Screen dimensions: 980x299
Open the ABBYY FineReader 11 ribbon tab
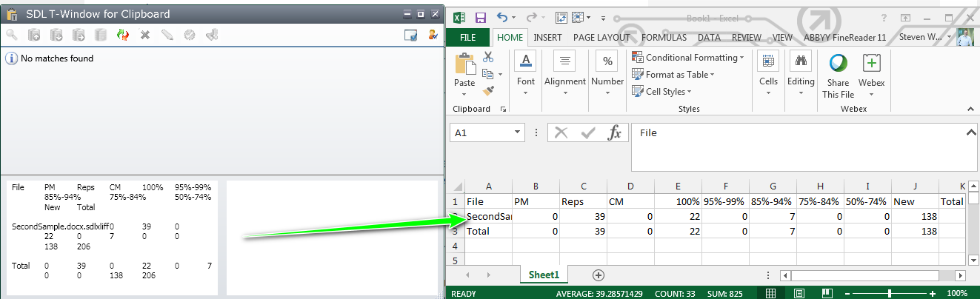(x=844, y=37)
